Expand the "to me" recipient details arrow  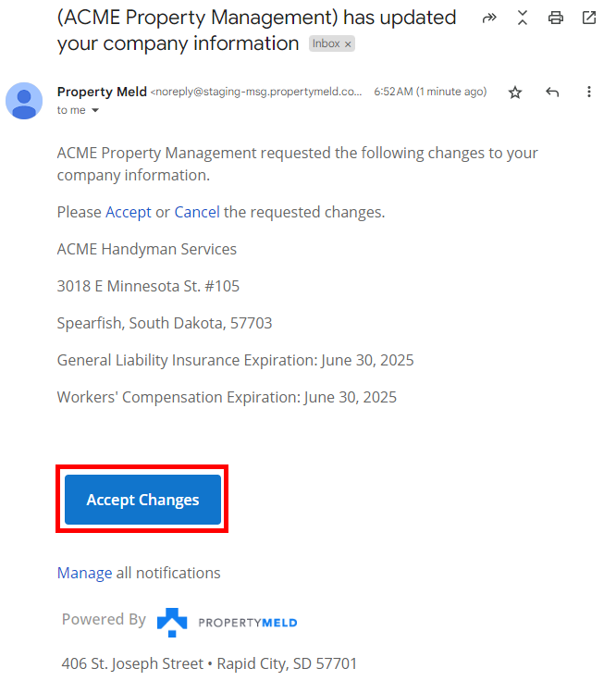[94, 111]
